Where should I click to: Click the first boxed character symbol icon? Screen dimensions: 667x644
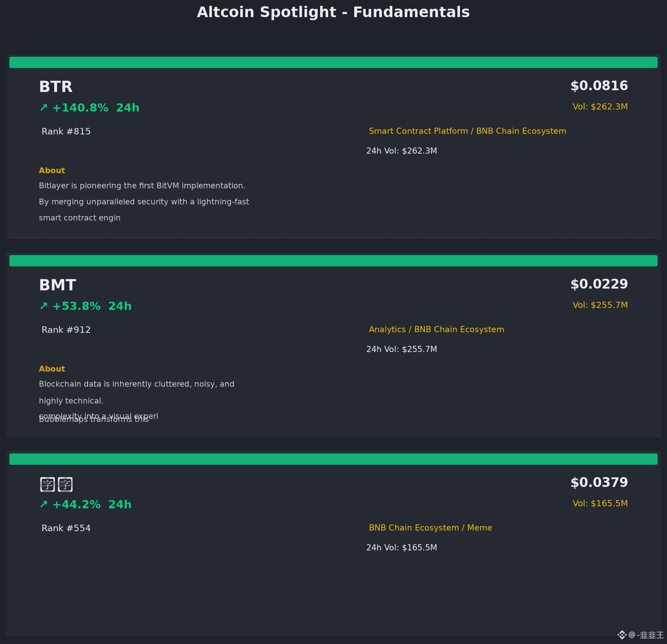click(x=48, y=485)
